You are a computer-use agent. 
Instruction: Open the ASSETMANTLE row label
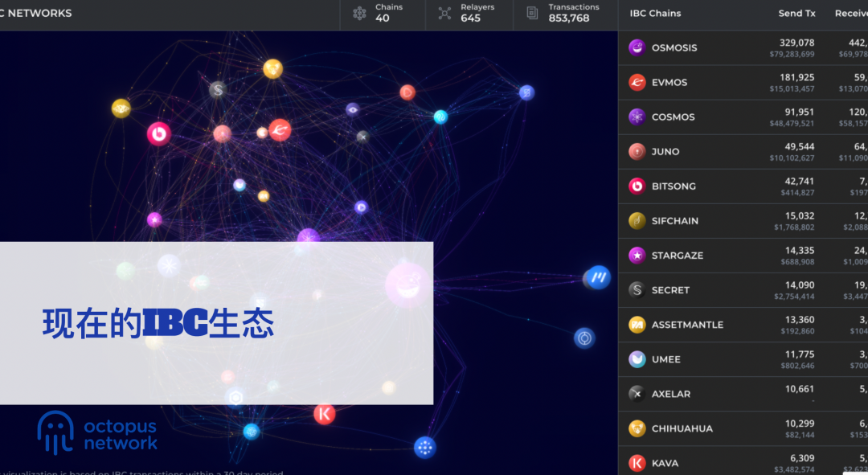click(687, 325)
